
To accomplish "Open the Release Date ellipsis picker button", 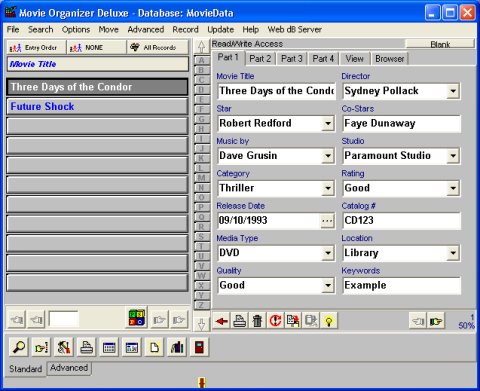I will click(x=327, y=220).
